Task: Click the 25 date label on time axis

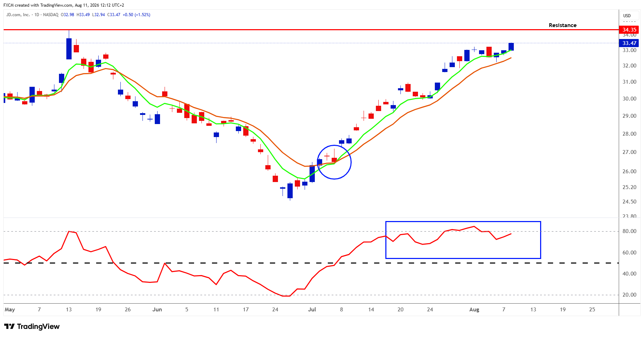Action: pyautogui.click(x=592, y=310)
